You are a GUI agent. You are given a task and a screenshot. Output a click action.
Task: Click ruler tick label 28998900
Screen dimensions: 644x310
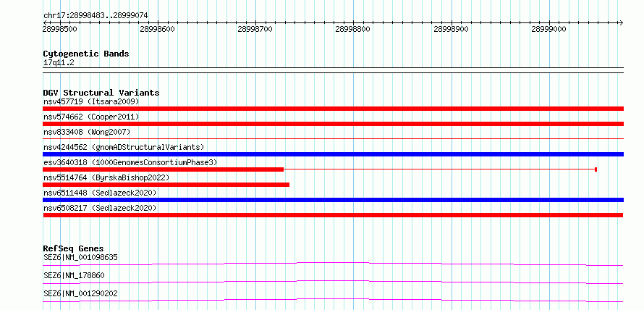[x=451, y=29]
